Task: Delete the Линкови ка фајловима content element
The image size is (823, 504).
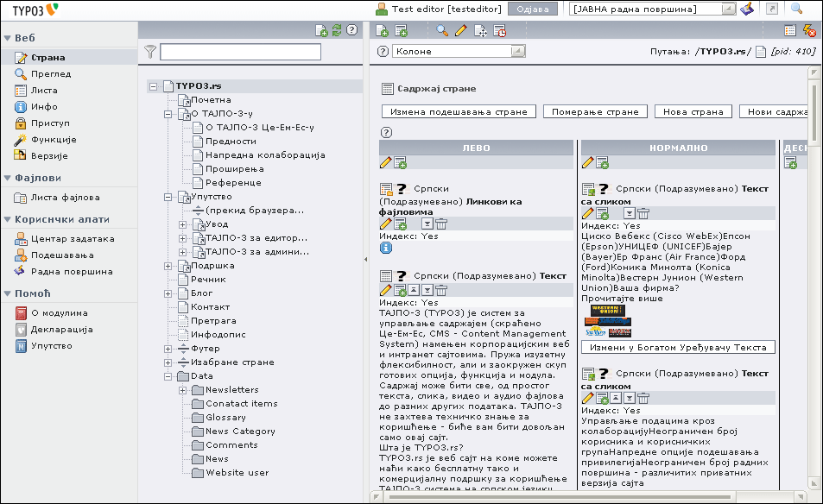Action: 441,224
